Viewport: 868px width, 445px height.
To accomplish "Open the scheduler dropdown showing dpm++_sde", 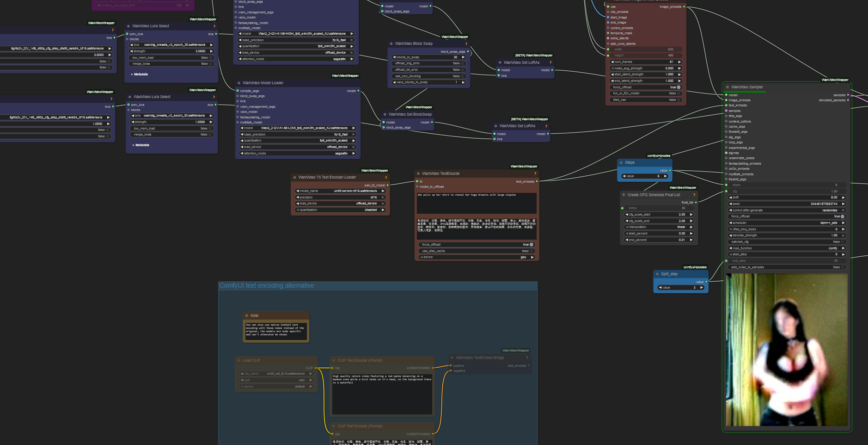I will pos(787,223).
